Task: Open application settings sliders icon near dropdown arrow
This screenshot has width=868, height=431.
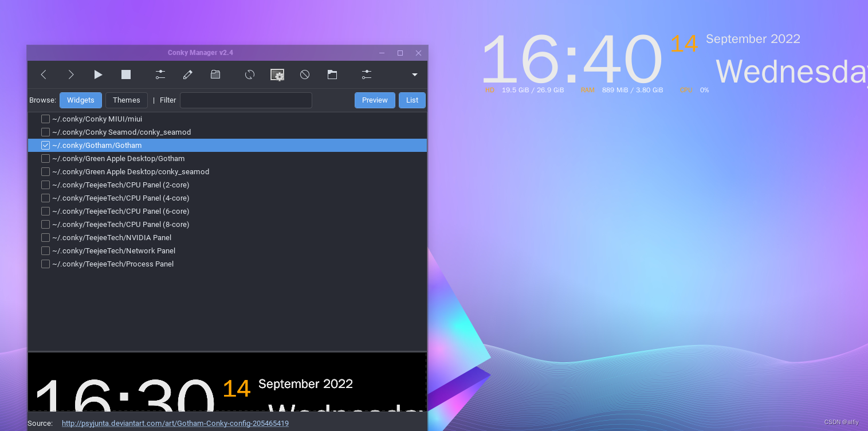Action: click(x=367, y=75)
